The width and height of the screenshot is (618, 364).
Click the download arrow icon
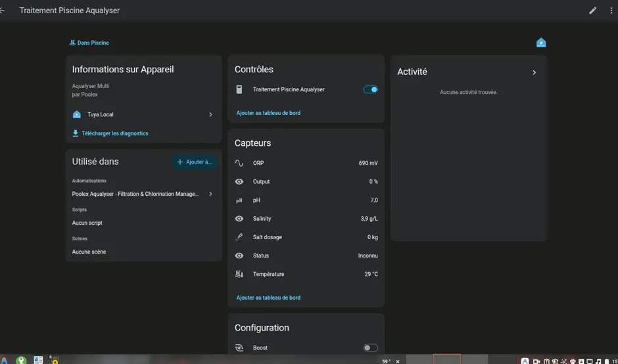[76, 133]
